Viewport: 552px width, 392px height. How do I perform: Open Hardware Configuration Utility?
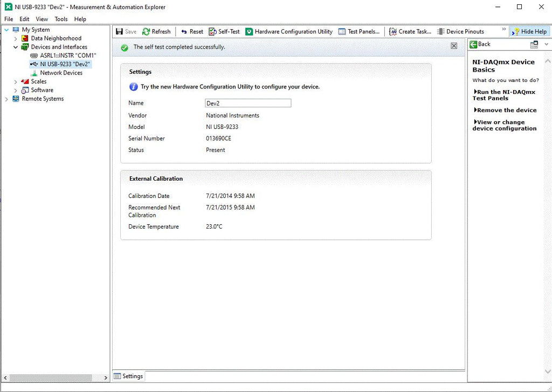[x=289, y=32]
